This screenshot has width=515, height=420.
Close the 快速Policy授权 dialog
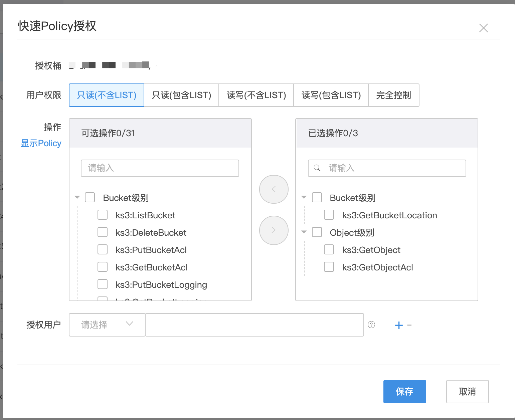(483, 28)
